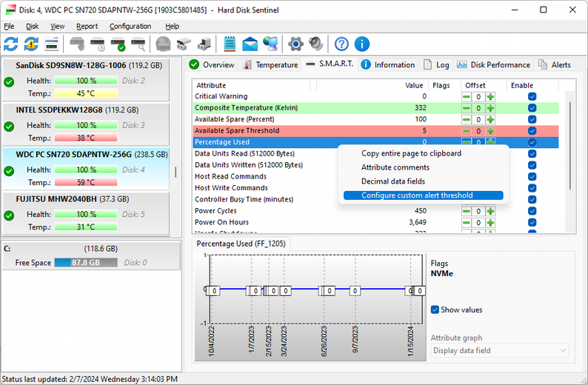This screenshot has height=385, width=588.
Task: Toggle Enable checkbox for Power On Hours
Action: click(532, 222)
